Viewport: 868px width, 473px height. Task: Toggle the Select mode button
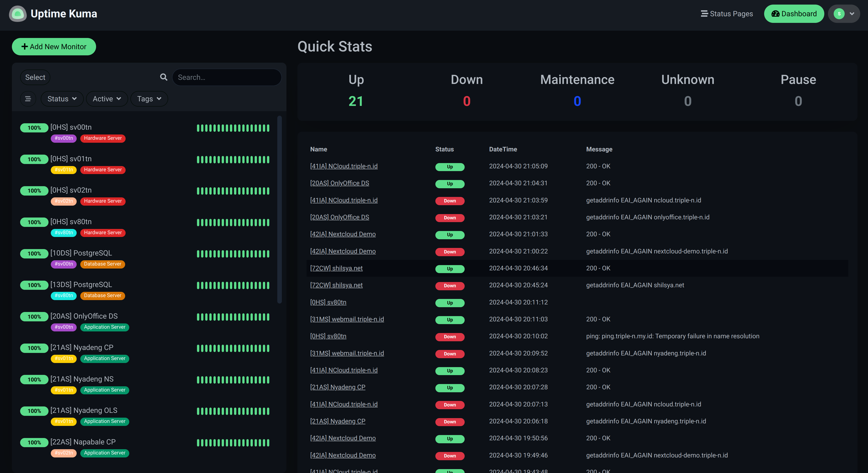pos(35,77)
